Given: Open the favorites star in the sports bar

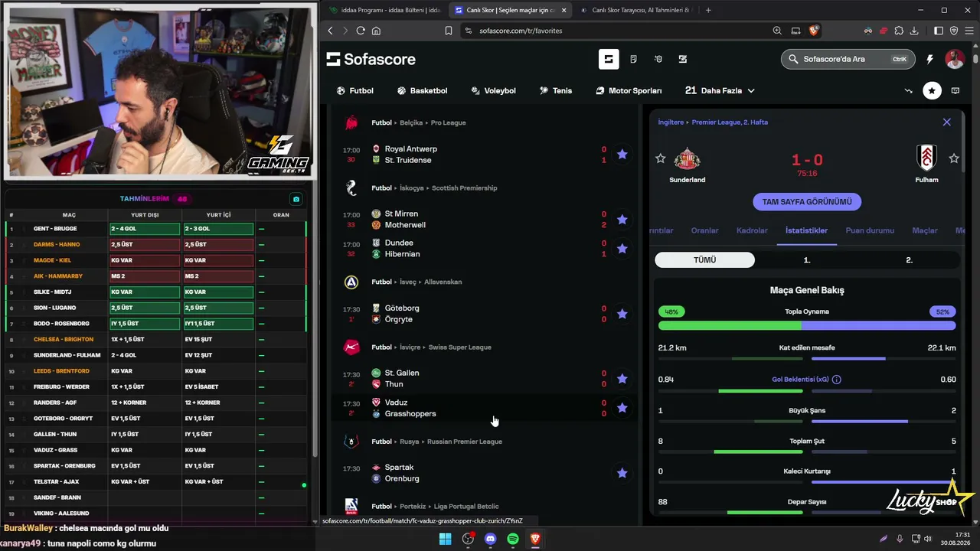Looking at the screenshot, I should click(932, 90).
